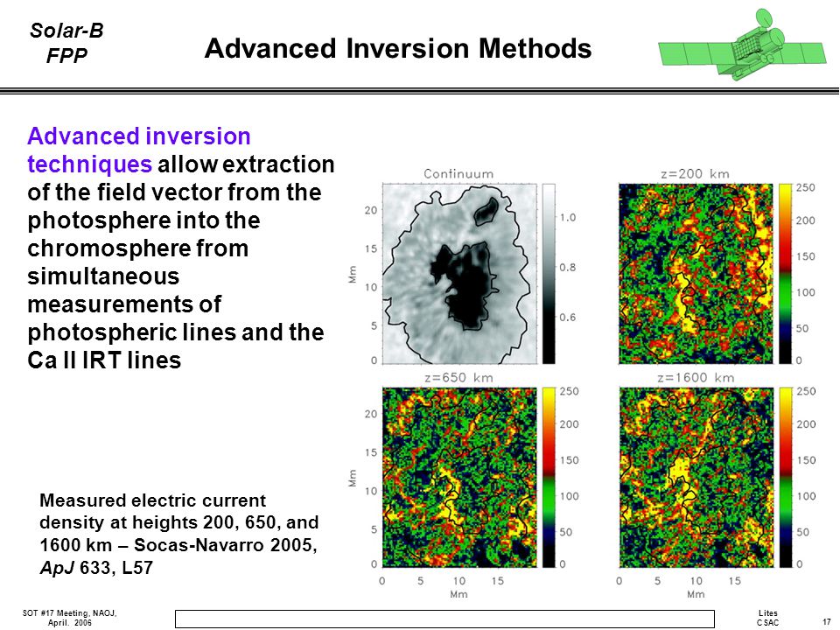Click the 'Mm' x-axis label under the z=650 km map
Image resolution: width=840 pixels, height=630 pixels.
(458, 593)
